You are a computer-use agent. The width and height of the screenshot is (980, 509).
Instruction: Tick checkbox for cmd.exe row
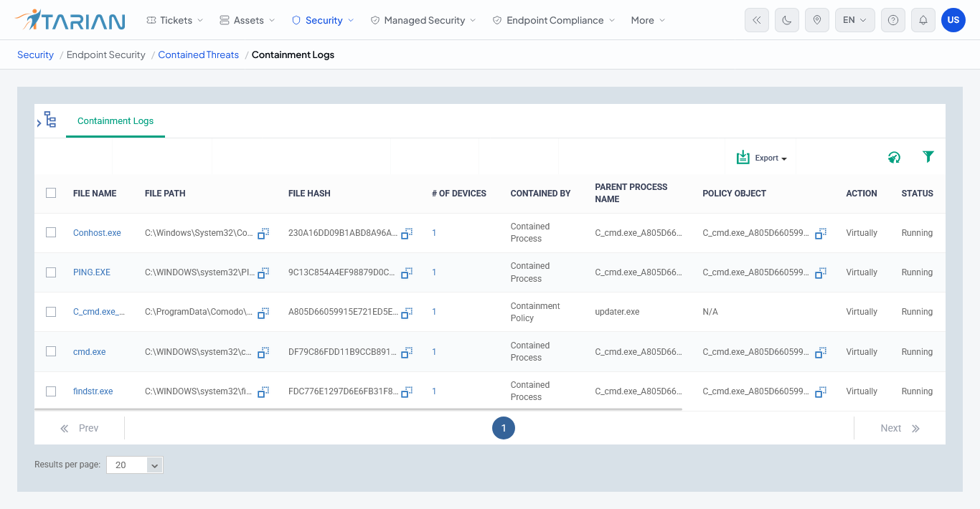click(51, 352)
